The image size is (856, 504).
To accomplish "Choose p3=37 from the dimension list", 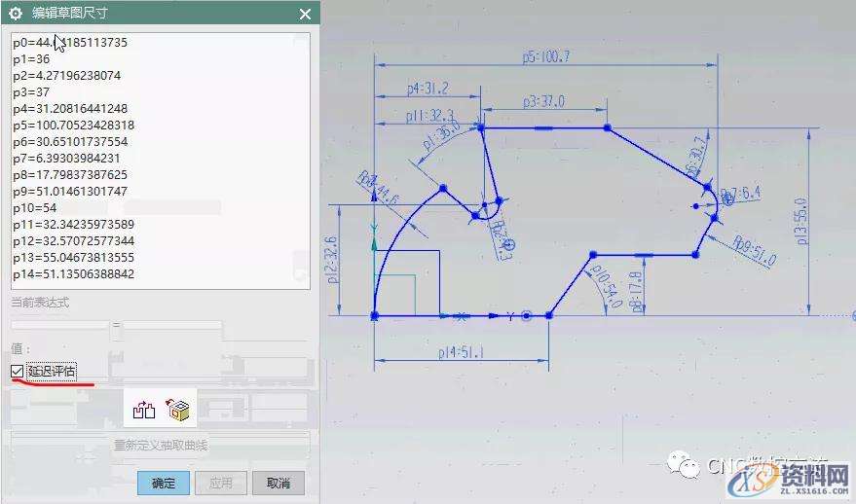I will pyautogui.click(x=31, y=92).
